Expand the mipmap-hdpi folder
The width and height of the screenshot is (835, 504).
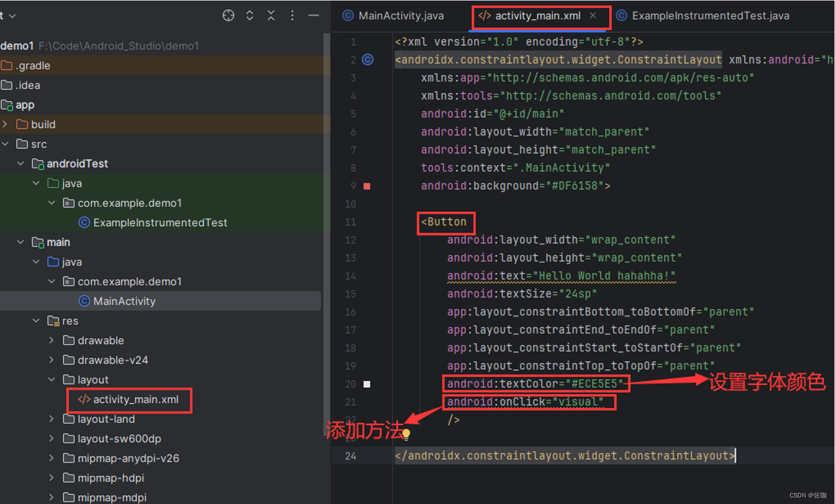(x=51, y=478)
